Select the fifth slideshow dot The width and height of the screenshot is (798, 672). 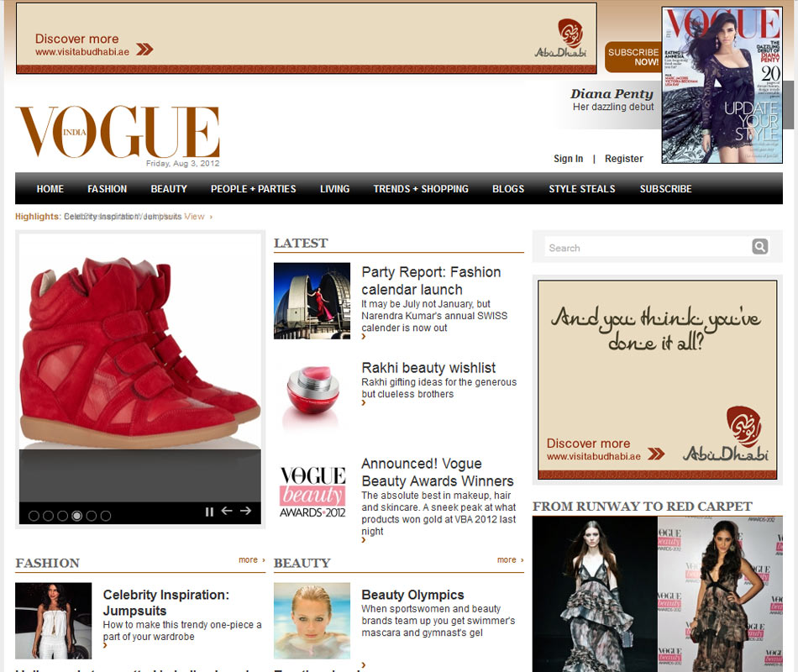point(92,516)
